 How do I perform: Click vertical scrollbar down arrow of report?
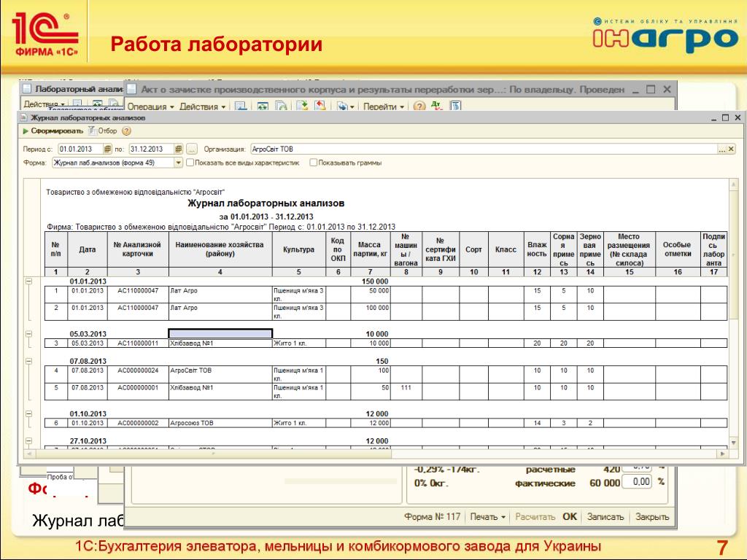[734, 443]
